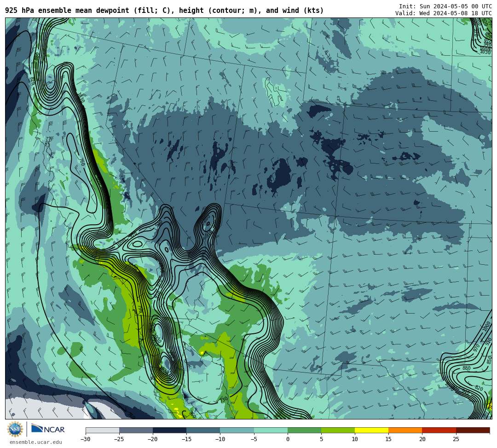This screenshot has height=448, width=497.
Task: Click the 'Valid: Wed 2024-05-08 18 UTC' text
Action: 444,13
